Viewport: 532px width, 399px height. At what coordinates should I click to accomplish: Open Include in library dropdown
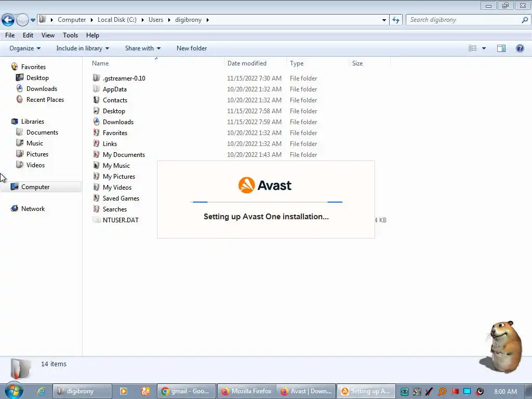83,48
